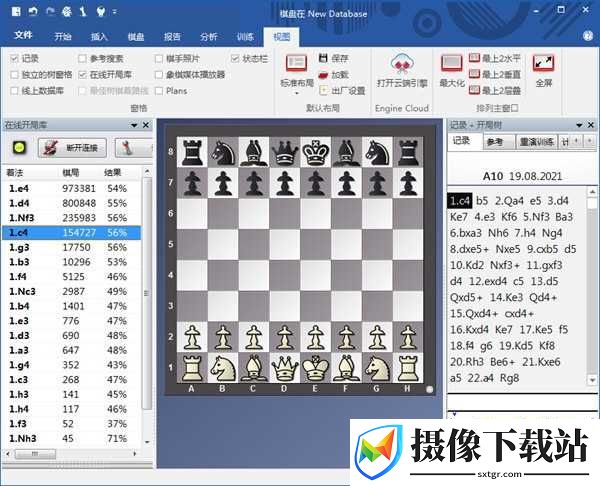This screenshot has height=486, width=600.
Task: Click the top 2 vertical (最上2垂直) icon
Action: pos(474,74)
